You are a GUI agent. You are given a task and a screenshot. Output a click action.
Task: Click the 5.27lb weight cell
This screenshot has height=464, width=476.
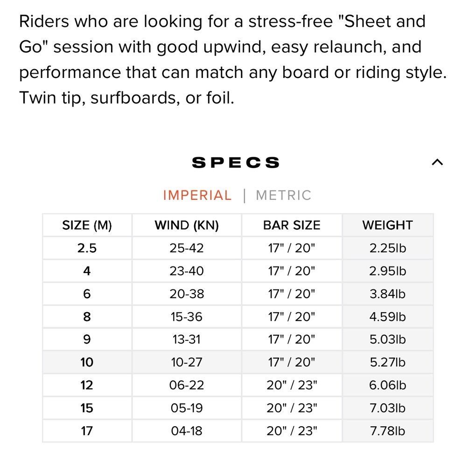(x=387, y=362)
